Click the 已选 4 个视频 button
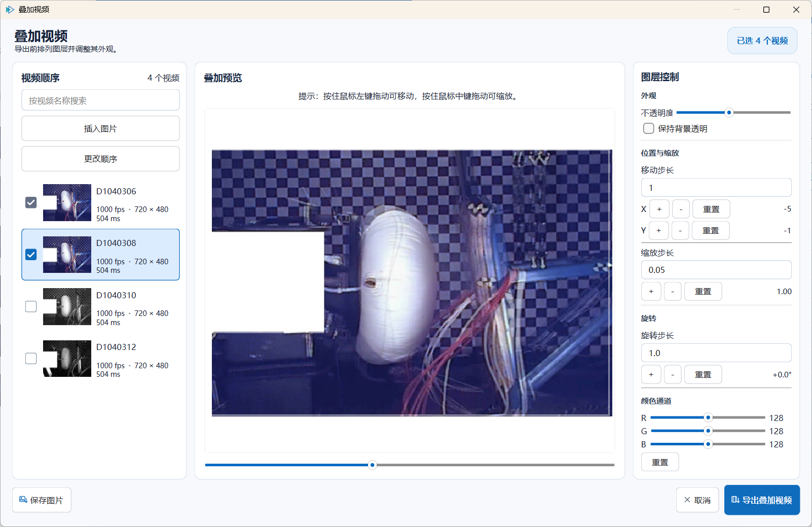The width and height of the screenshot is (812, 527). tap(762, 41)
